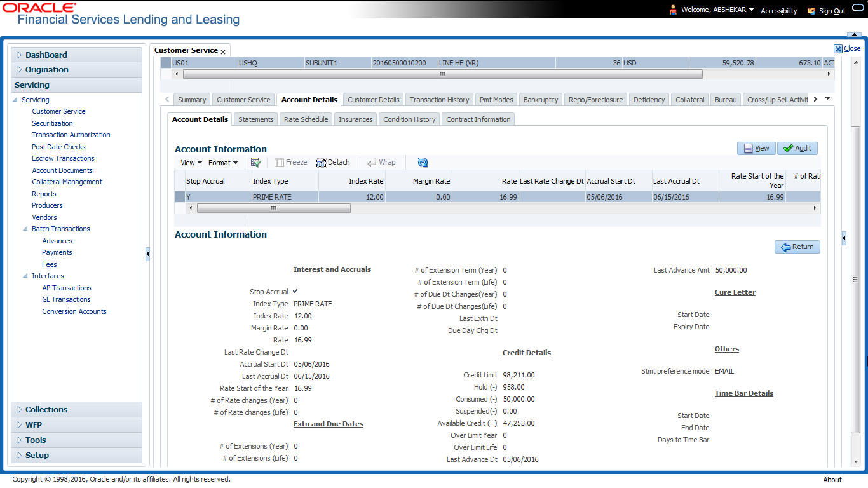This screenshot has width=868, height=488.
Task: Expand the Setup accordion panel
Action: 76,456
